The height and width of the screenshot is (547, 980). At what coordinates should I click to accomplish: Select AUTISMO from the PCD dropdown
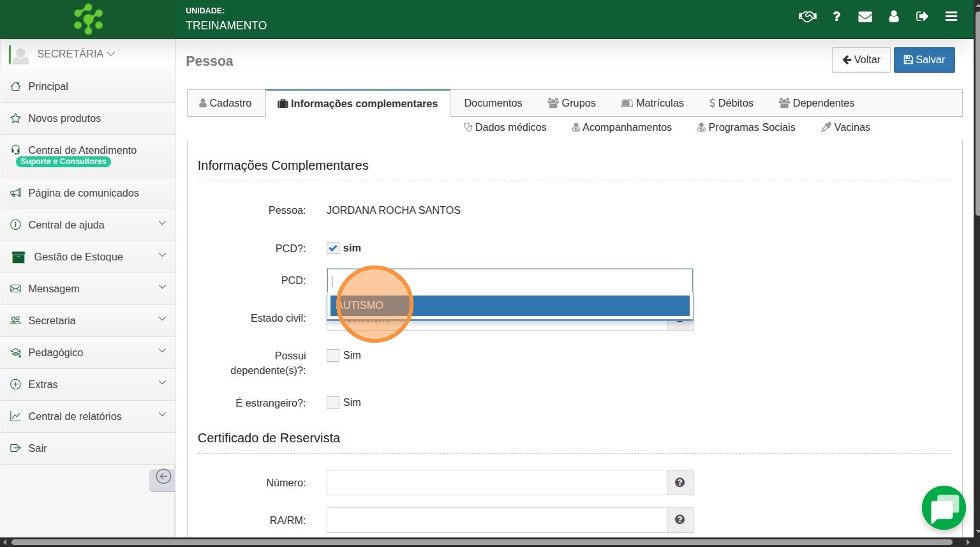[509, 305]
